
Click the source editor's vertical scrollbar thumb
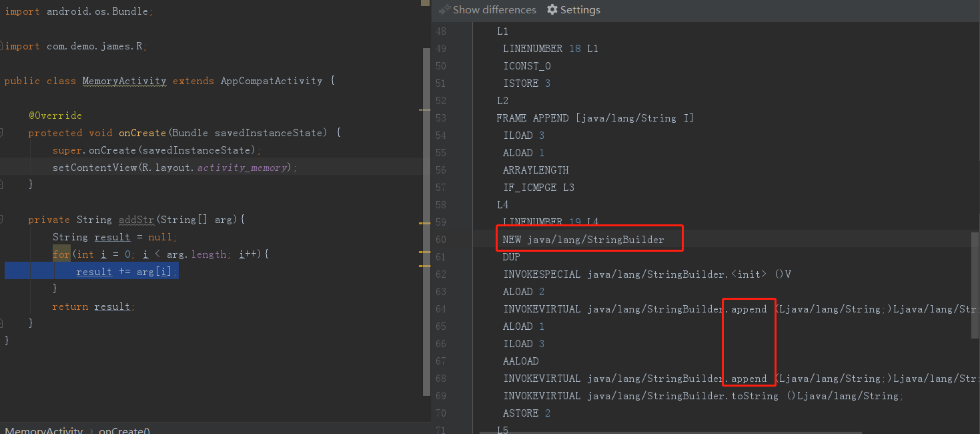tap(426, 220)
